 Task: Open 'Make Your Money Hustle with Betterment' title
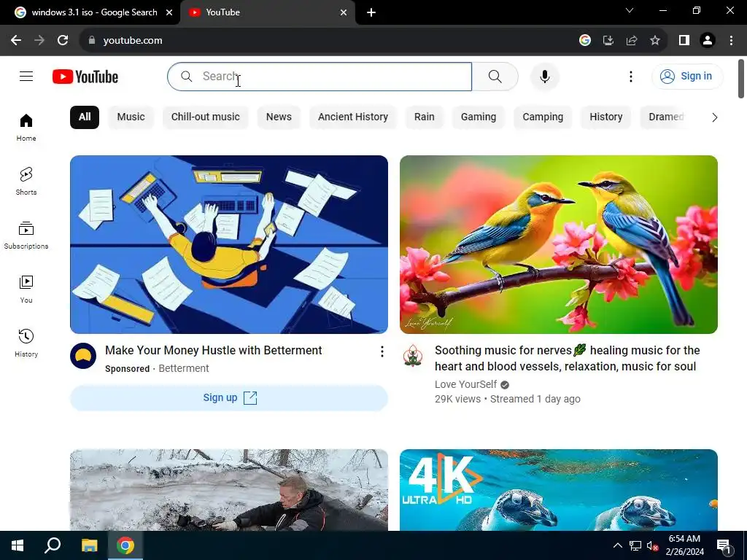tap(214, 351)
